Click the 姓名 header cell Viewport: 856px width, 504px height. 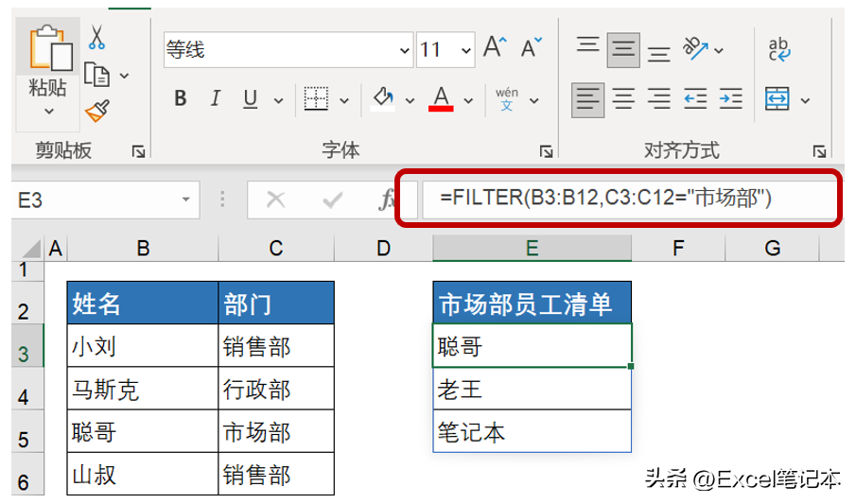point(143,303)
